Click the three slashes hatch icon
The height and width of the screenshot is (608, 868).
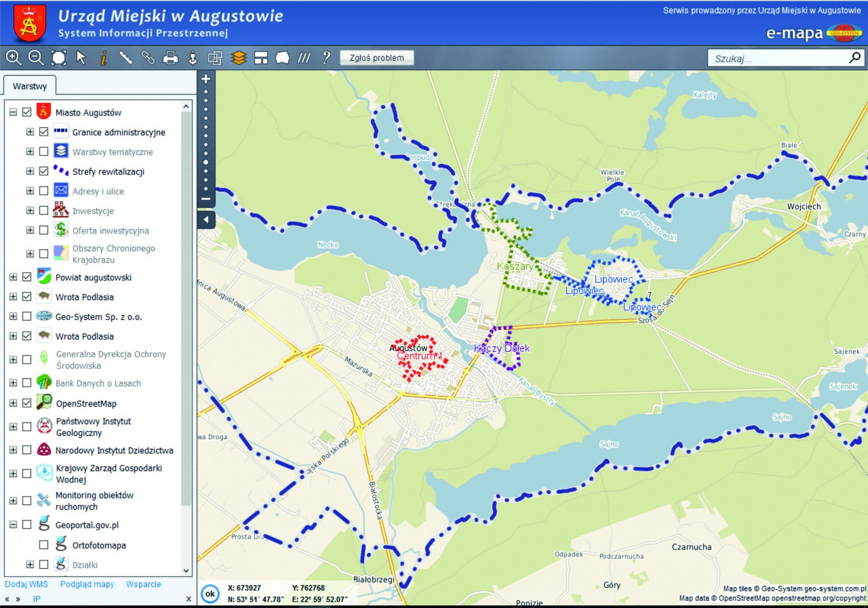(304, 57)
